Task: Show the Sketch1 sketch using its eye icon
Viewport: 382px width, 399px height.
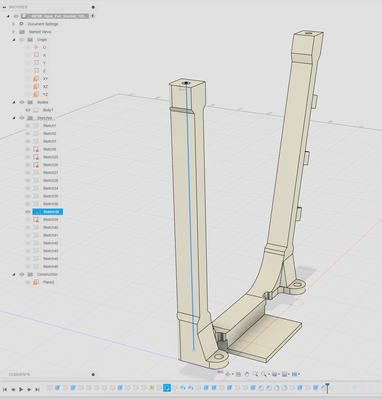Action: click(28, 126)
